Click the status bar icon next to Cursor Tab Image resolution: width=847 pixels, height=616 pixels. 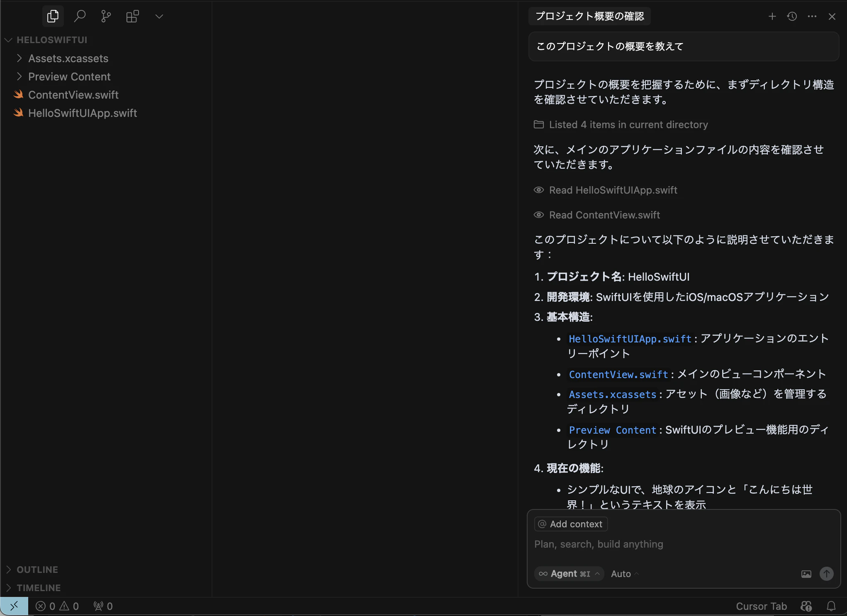(x=806, y=606)
